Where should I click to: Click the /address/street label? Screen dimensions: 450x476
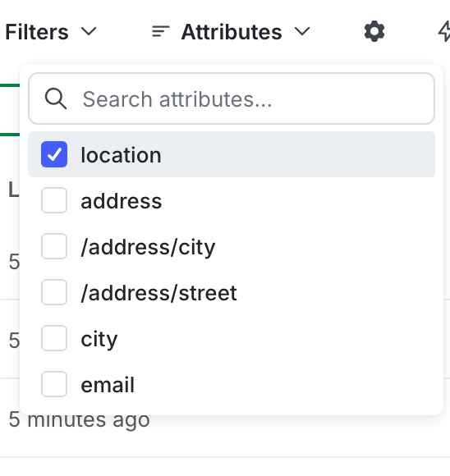159,293
